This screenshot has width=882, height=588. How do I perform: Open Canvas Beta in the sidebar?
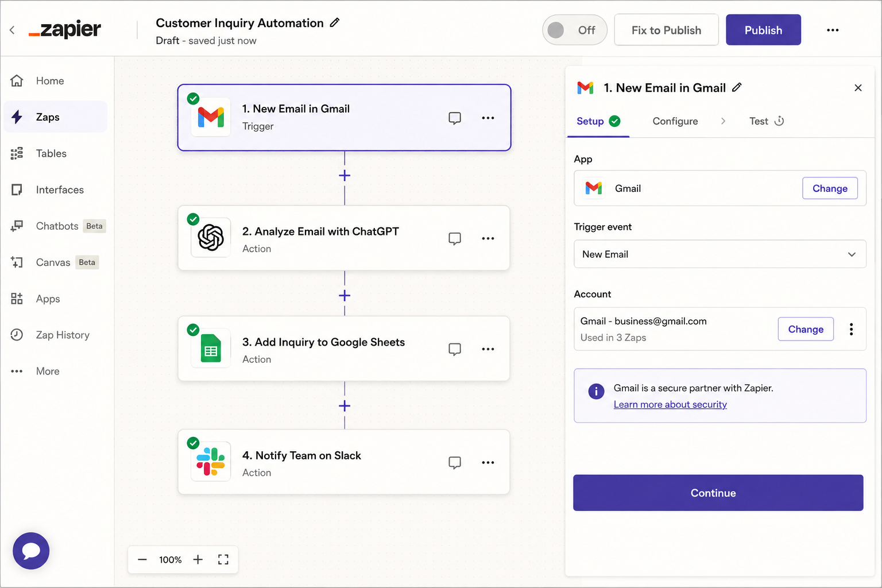pos(55,262)
